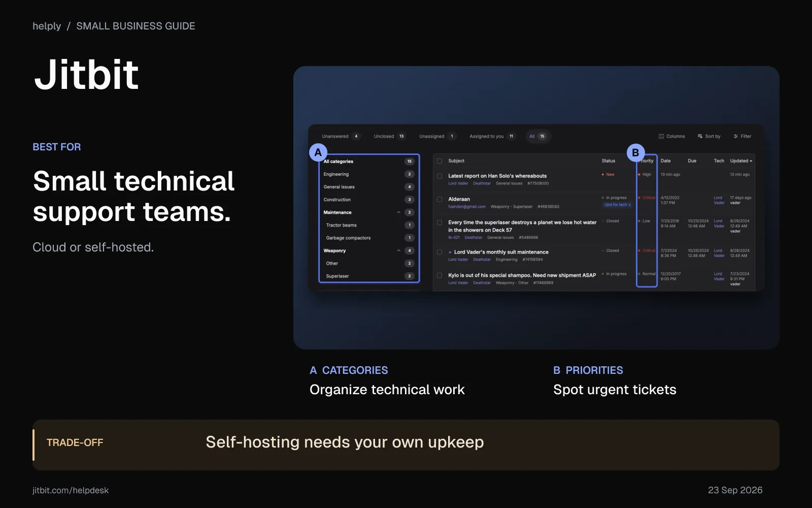The width and height of the screenshot is (812, 508).
Task: Select the Kylo shampoo ticket checkbox
Action: (439, 275)
